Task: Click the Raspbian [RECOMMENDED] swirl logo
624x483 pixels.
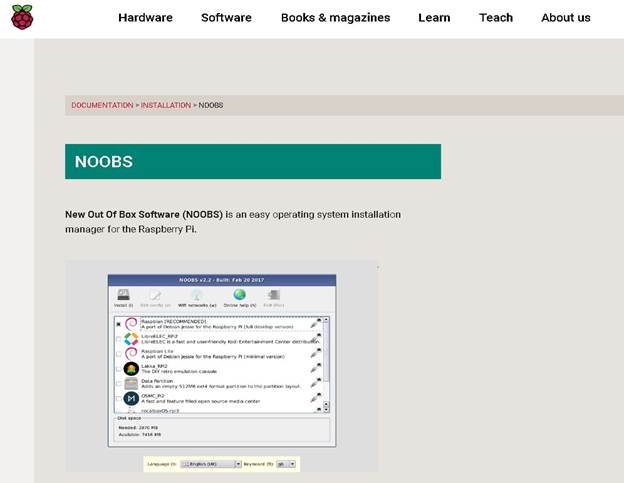Action: (131, 324)
